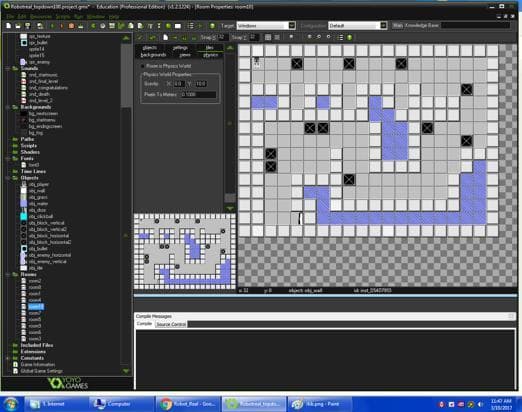This screenshot has height=412, width=522.
Task: Select obj_enemy_horizontal object
Action: pos(50,255)
